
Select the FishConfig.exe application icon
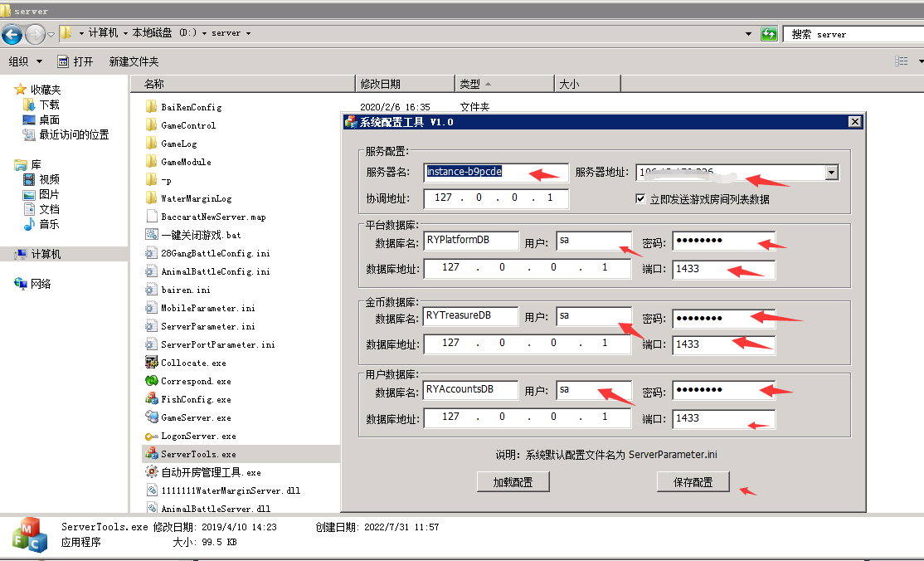152,399
